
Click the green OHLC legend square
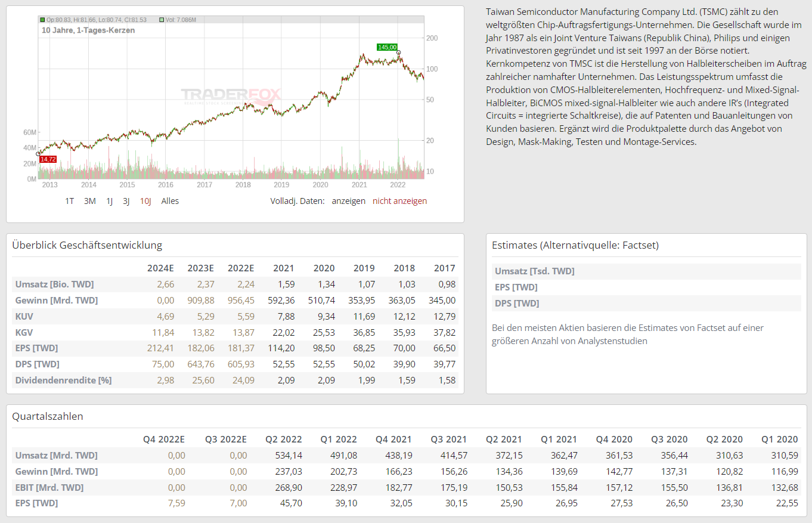click(x=42, y=20)
